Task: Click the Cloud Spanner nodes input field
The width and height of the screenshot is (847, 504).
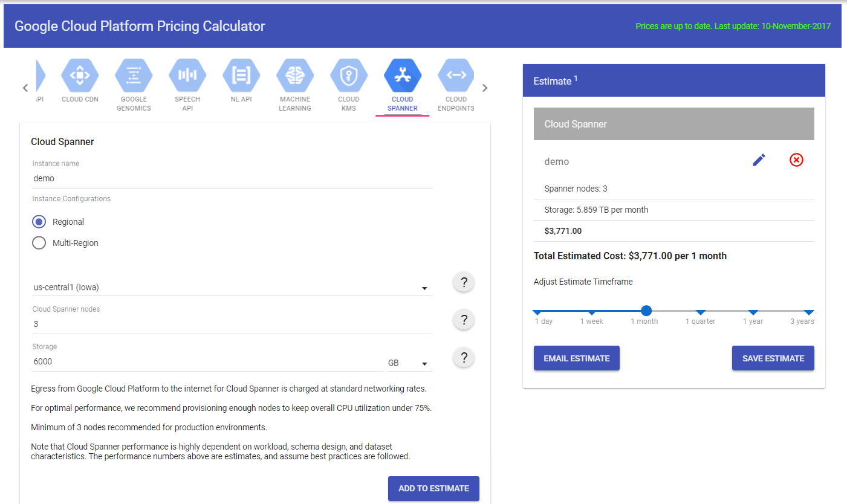Action: [233, 325]
